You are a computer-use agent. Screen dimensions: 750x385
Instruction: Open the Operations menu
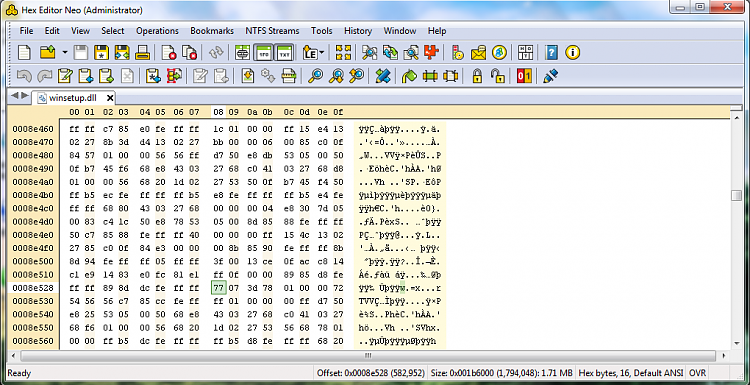pos(157,31)
